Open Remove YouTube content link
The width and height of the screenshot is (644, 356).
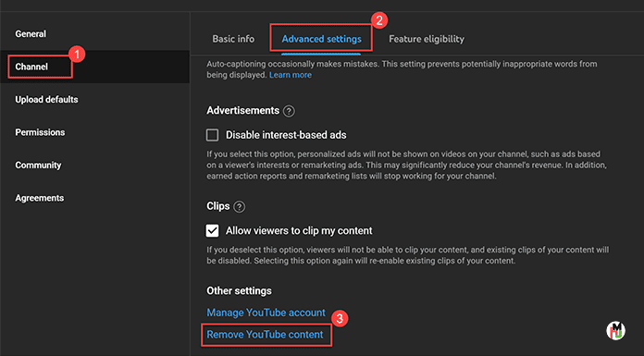(x=265, y=335)
